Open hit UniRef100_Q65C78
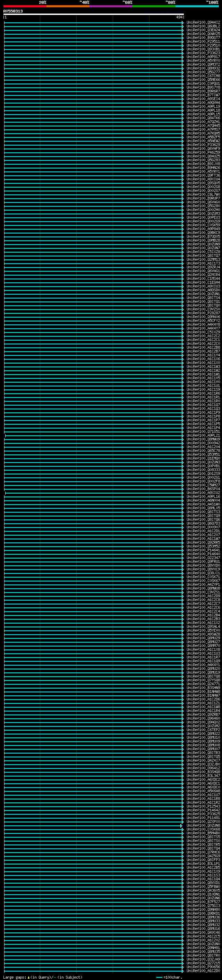The height and width of the screenshot is (980, 222). (x=203, y=451)
